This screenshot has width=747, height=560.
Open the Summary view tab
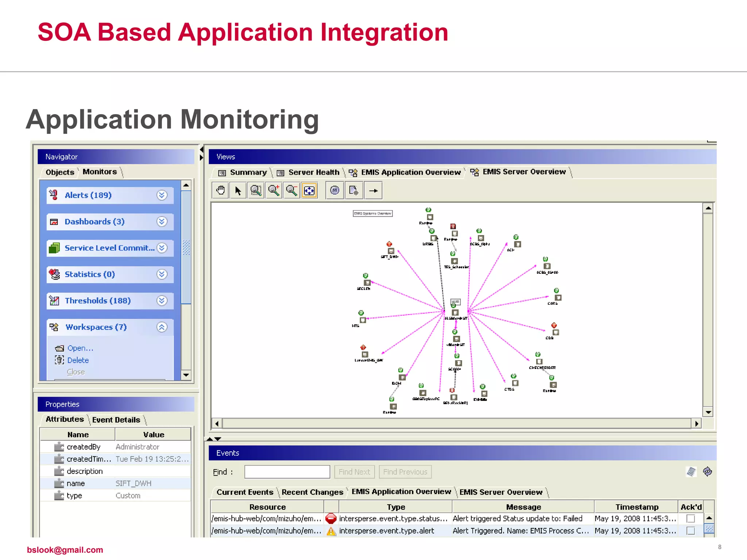tap(243, 172)
